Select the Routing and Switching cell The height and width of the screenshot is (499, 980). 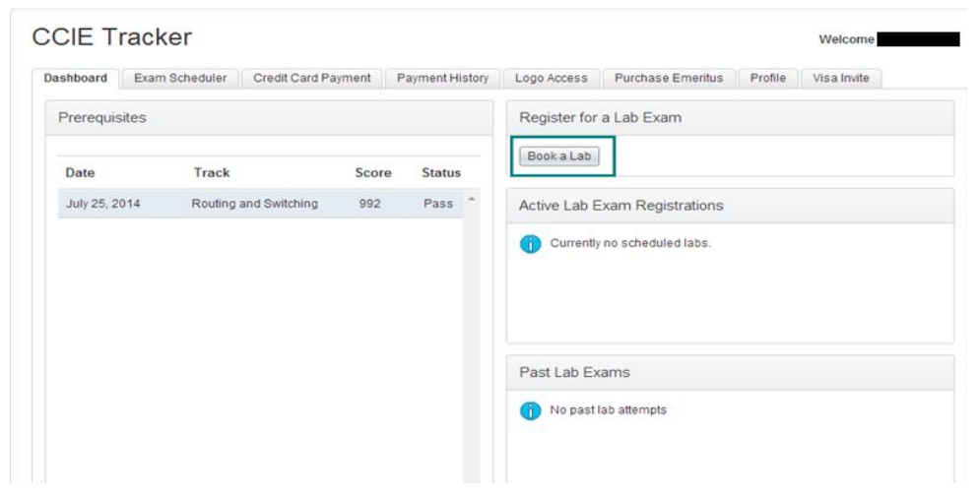coord(254,204)
